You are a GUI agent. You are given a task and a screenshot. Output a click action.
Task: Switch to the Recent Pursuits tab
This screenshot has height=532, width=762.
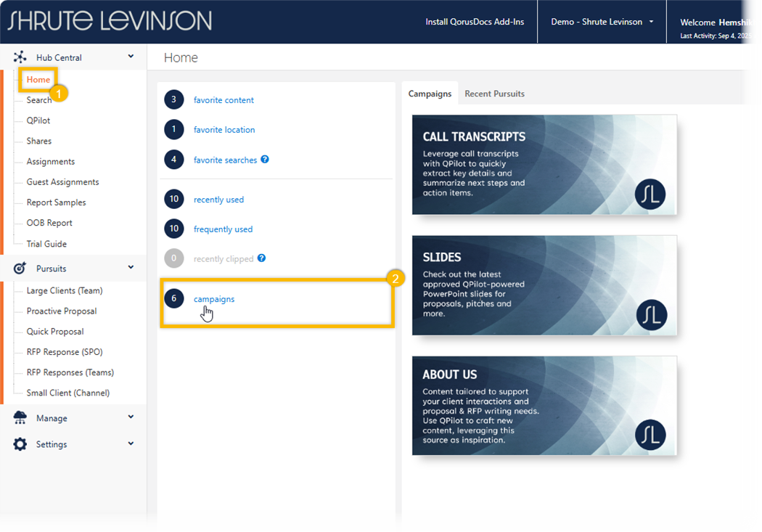point(494,94)
